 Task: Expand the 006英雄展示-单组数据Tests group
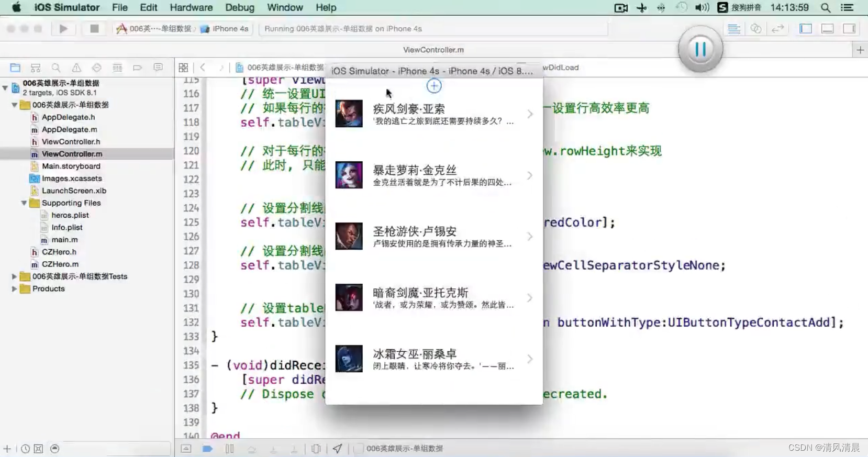[15, 276]
